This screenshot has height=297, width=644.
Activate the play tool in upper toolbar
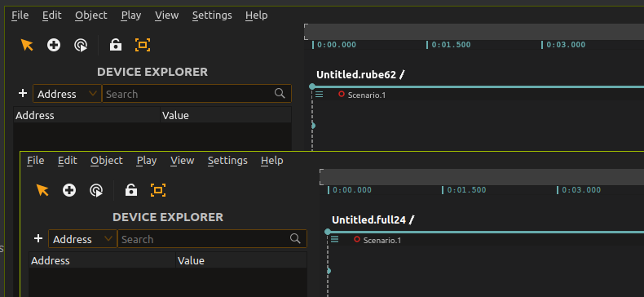[81, 45]
